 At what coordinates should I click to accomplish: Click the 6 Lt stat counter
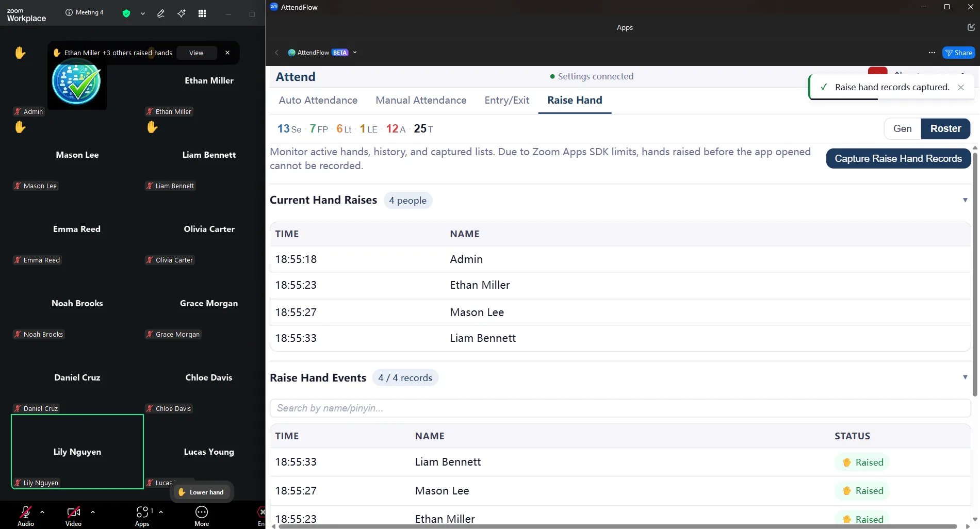point(344,129)
